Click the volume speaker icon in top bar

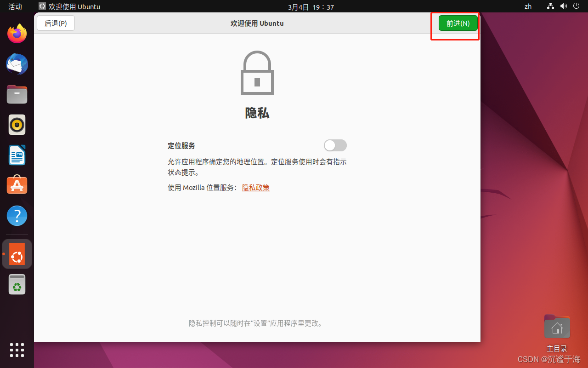(564, 6)
